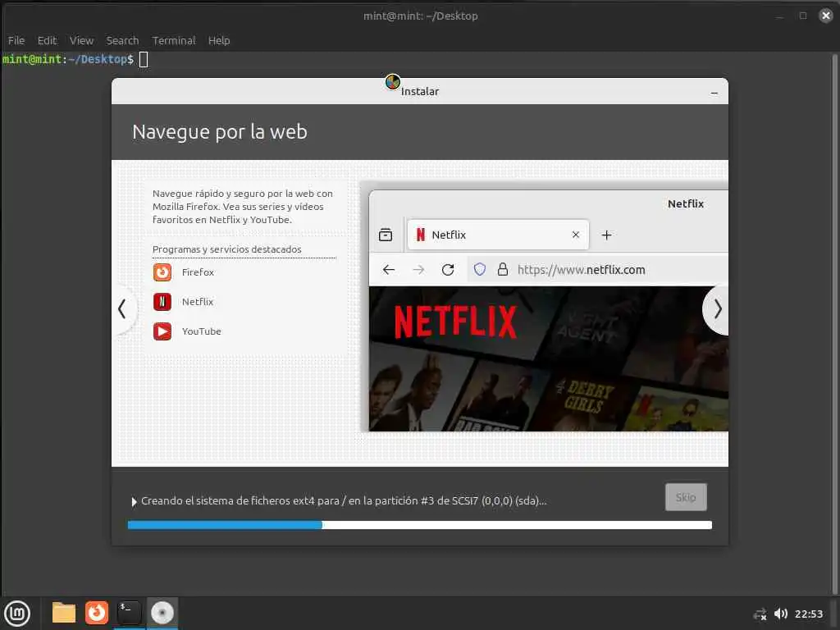This screenshot has height=630, width=840.
Task: Click the Firefox label in featured programs
Action: click(198, 272)
